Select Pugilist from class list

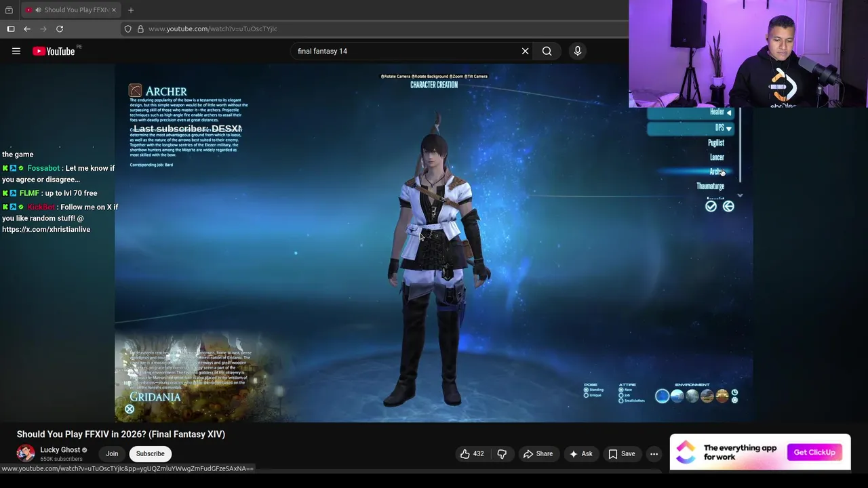716,142
